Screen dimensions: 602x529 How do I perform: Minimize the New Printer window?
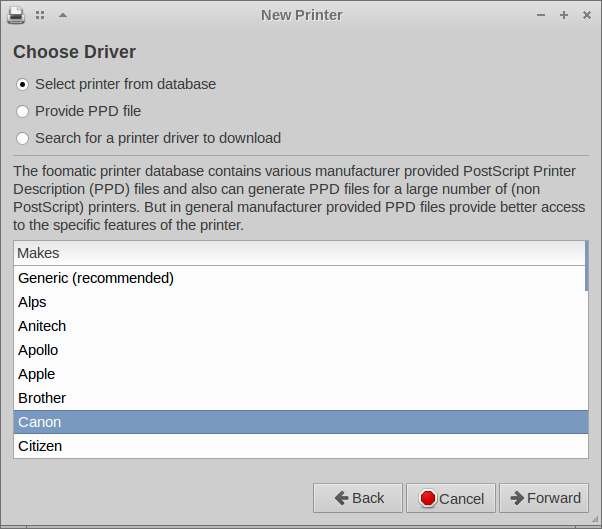tap(541, 15)
